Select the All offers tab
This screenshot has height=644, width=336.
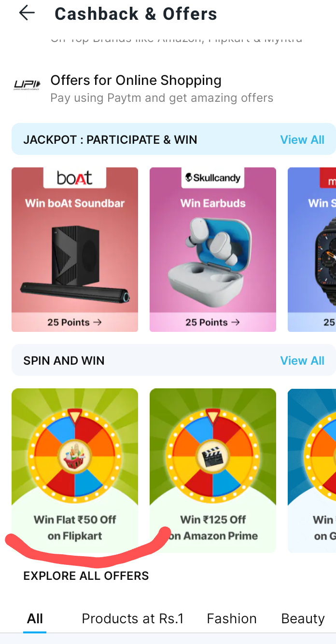(x=35, y=618)
